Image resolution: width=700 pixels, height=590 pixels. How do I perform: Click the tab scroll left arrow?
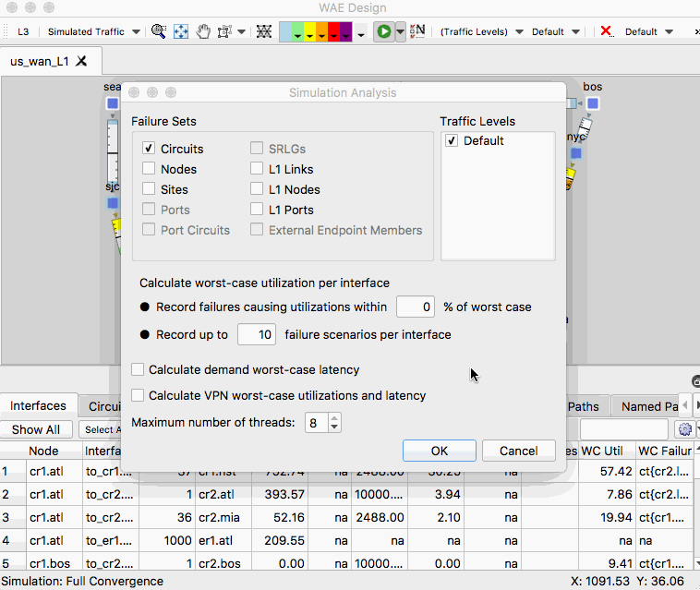point(685,405)
